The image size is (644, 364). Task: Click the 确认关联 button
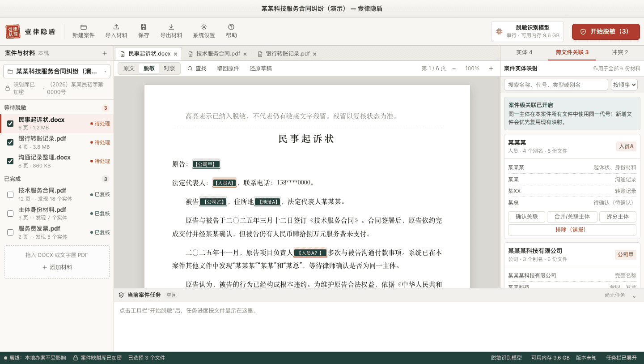(526, 217)
